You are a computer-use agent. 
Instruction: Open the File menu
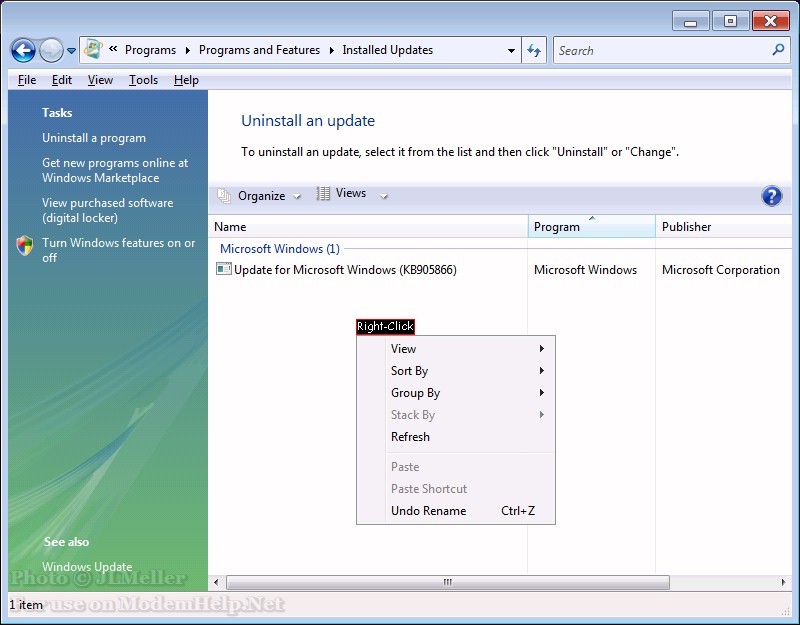[27, 80]
